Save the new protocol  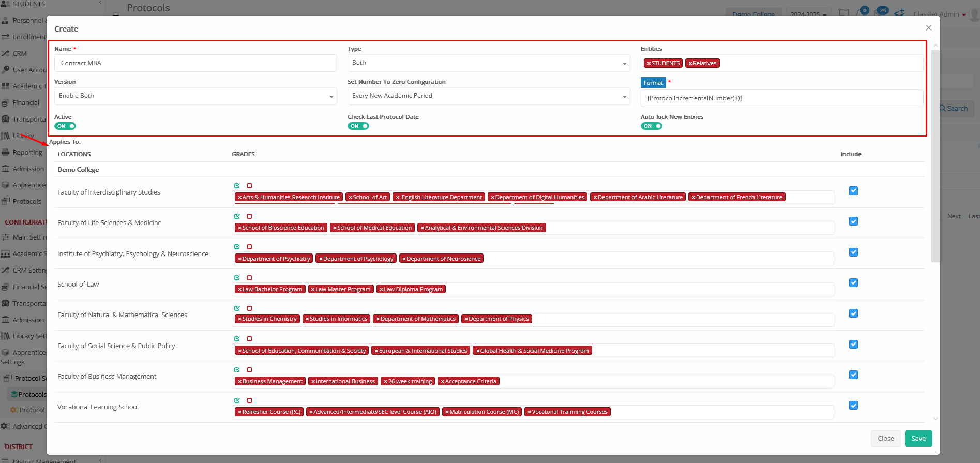(x=918, y=439)
